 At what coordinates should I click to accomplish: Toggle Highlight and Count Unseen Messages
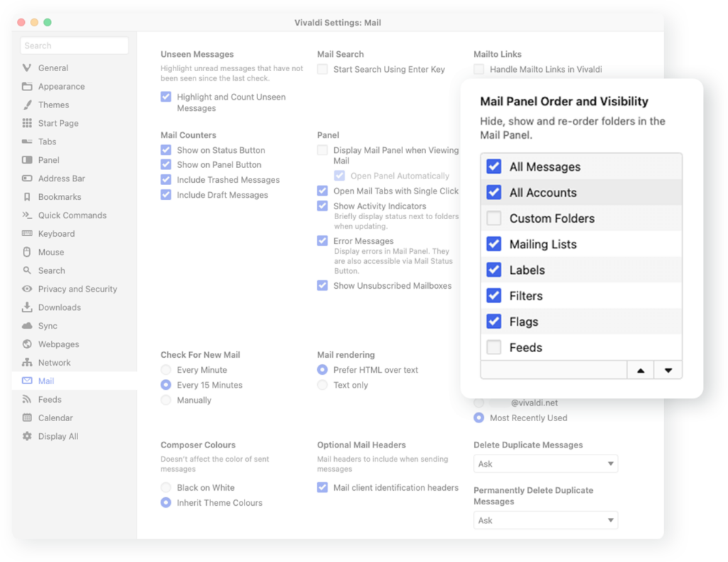click(x=166, y=97)
